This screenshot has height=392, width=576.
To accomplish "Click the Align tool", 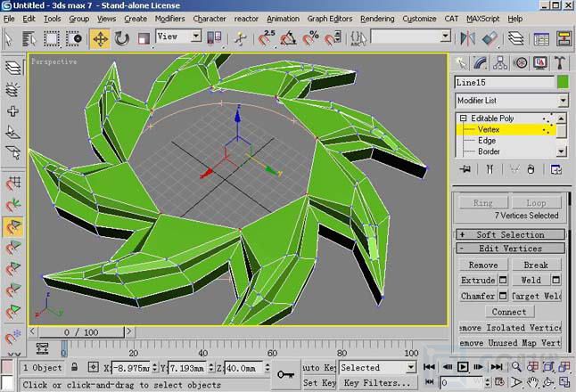I will click(490, 38).
